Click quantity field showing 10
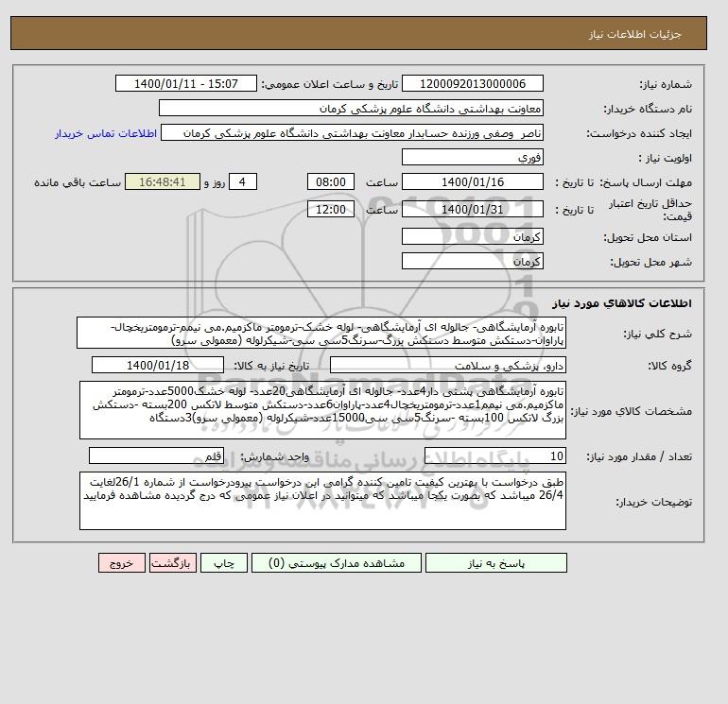Image resolution: width=728 pixels, height=704 pixels. [x=494, y=456]
